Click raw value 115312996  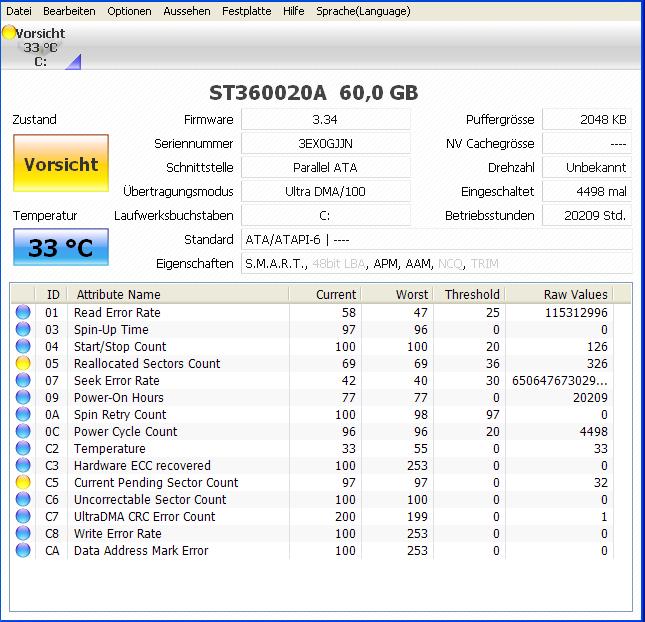pyautogui.click(x=576, y=312)
